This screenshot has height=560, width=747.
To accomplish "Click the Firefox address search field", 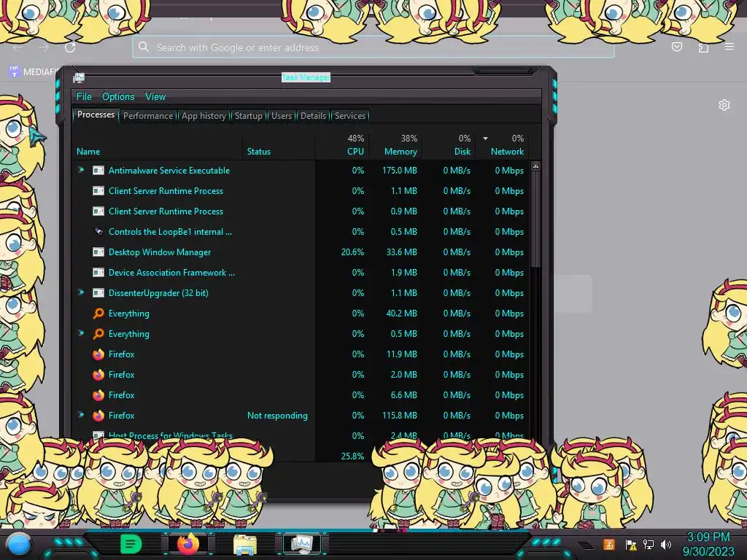I will 373,47.
